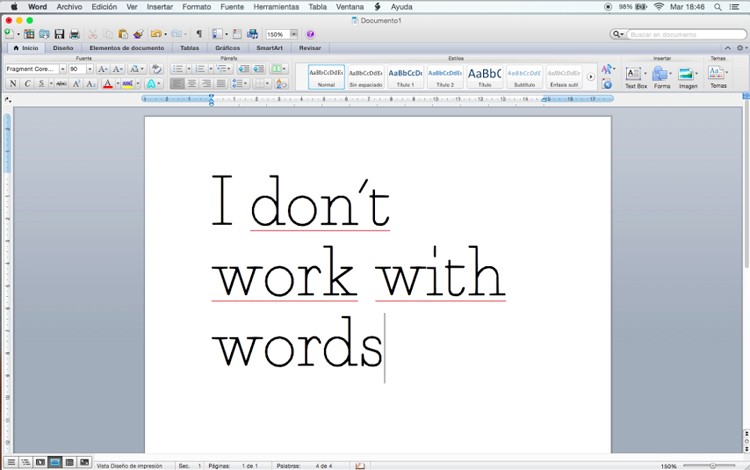
Task: Toggle italic formatting with C button
Action: 26,84
